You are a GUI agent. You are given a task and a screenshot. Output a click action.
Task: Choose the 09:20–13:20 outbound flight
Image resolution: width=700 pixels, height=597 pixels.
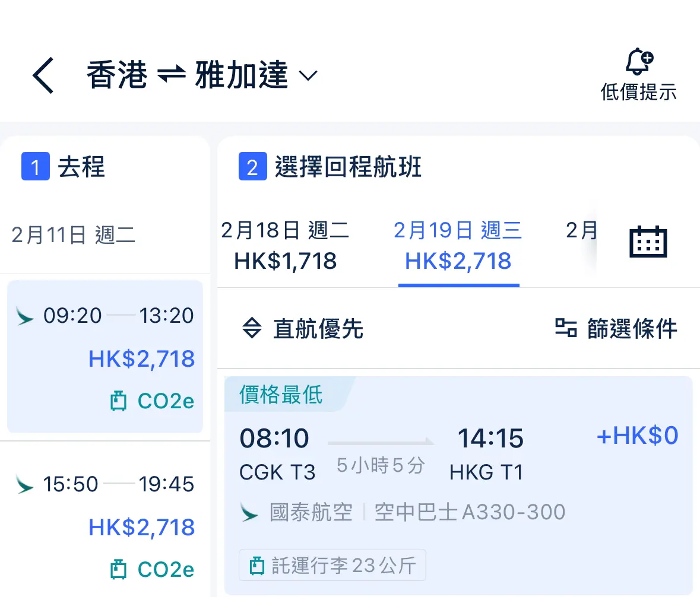click(105, 357)
